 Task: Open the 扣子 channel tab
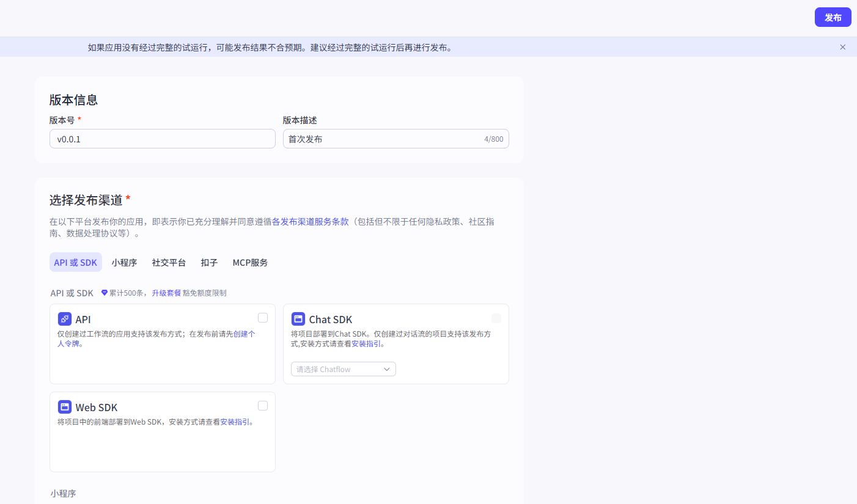[x=209, y=262]
